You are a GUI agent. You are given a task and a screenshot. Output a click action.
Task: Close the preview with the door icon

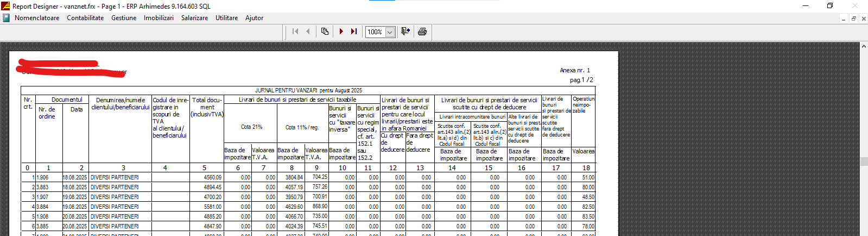coord(405,32)
